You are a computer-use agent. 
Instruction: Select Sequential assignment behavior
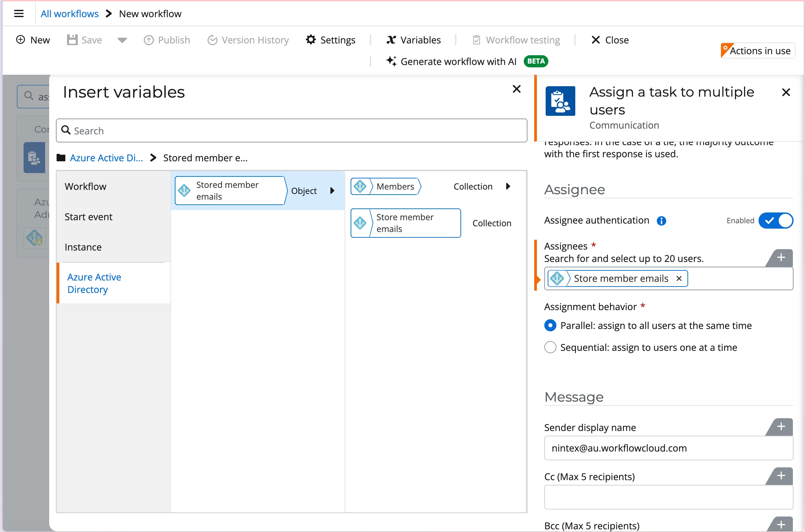click(550, 347)
